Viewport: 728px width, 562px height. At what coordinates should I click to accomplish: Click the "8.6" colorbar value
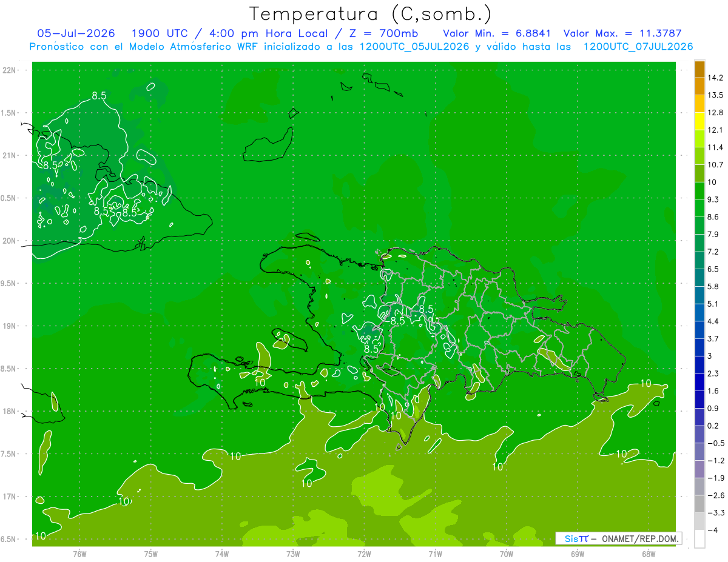(x=713, y=217)
